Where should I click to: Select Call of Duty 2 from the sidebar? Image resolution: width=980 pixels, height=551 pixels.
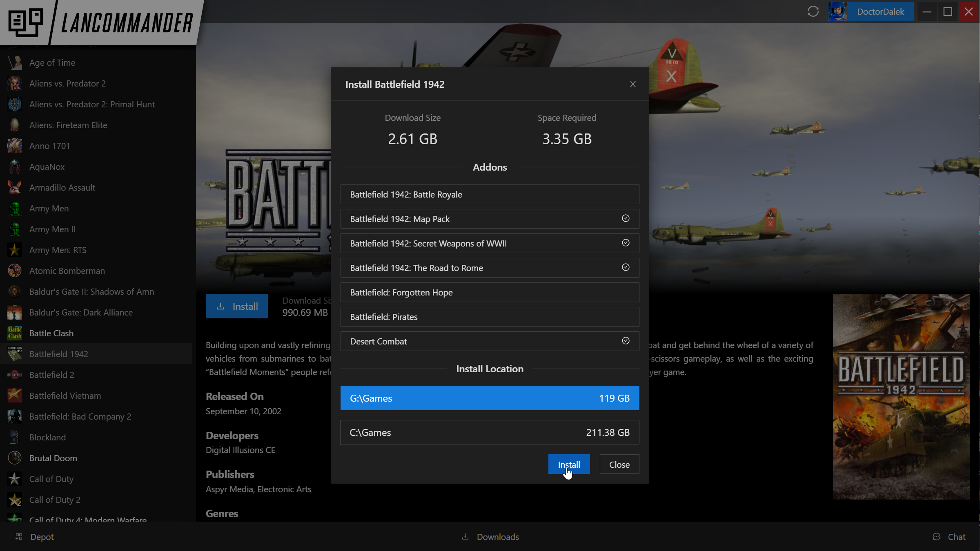(55, 500)
